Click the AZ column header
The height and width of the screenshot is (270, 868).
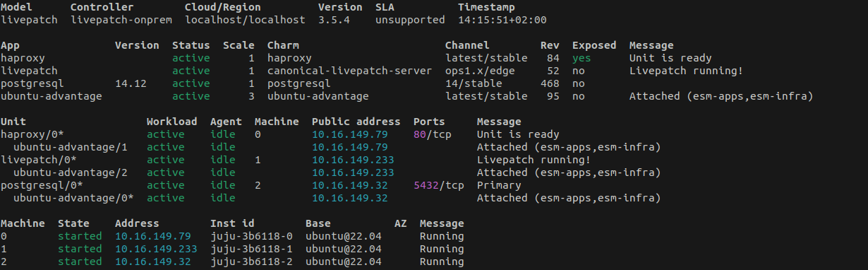pos(401,223)
